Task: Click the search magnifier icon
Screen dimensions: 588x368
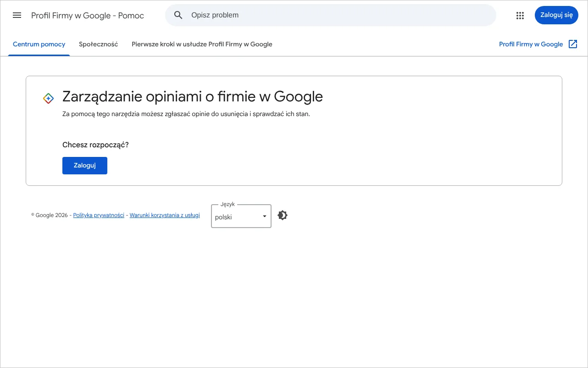Action: [x=178, y=15]
